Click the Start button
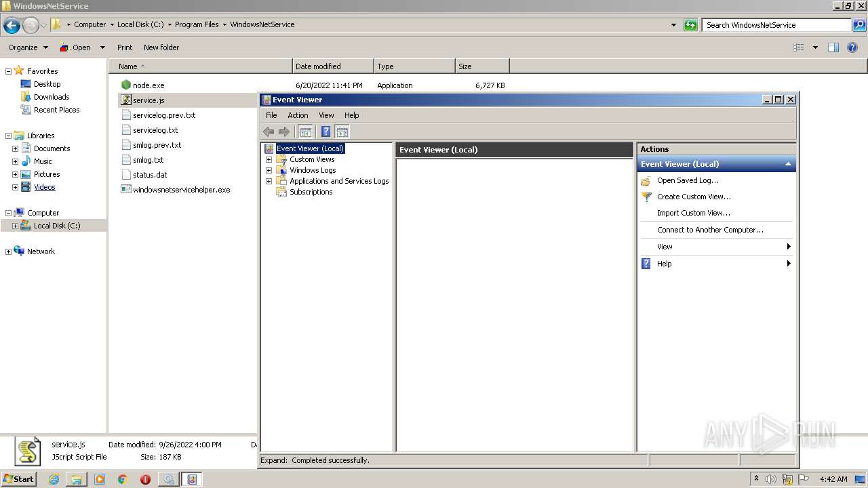This screenshot has height=488, width=868. tap(19, 479)
